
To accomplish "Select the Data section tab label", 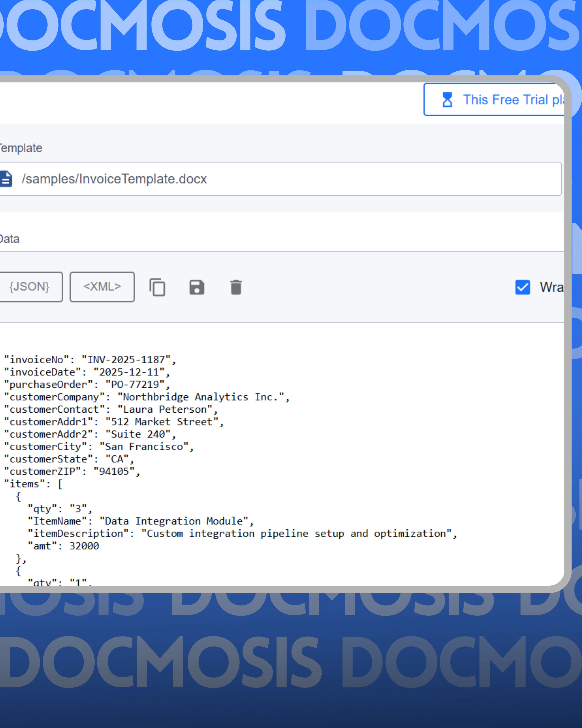I will (x=10, y=239).
